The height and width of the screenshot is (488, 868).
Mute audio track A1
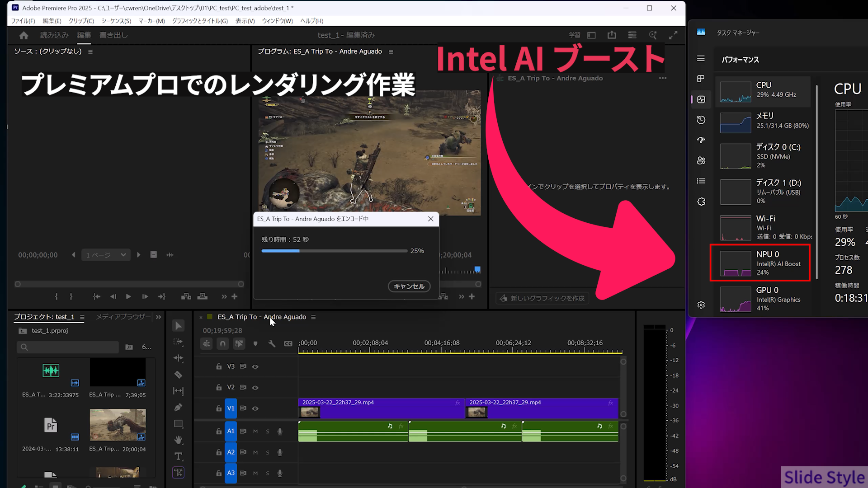[255, 432]
